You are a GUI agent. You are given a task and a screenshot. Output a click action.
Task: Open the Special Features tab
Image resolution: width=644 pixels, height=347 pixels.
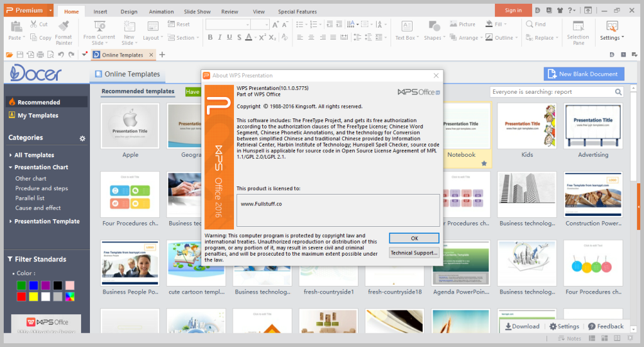click(297, 11)
